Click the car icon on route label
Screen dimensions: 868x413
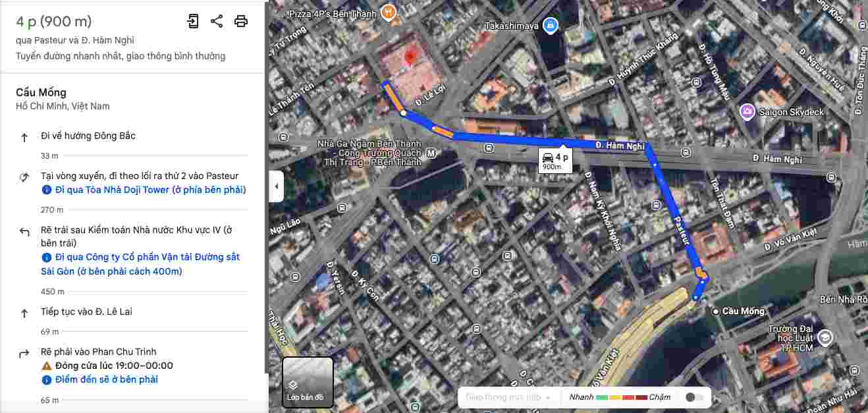(548, 157)
